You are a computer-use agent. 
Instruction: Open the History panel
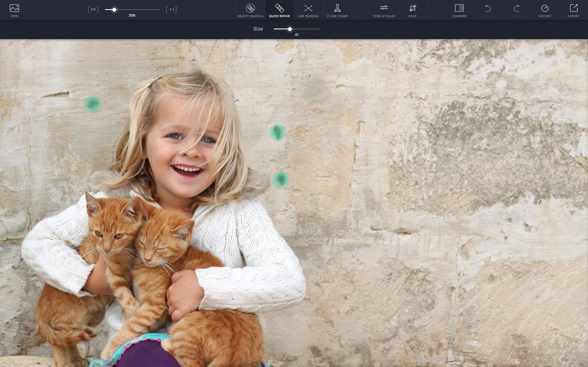point(545,9)
